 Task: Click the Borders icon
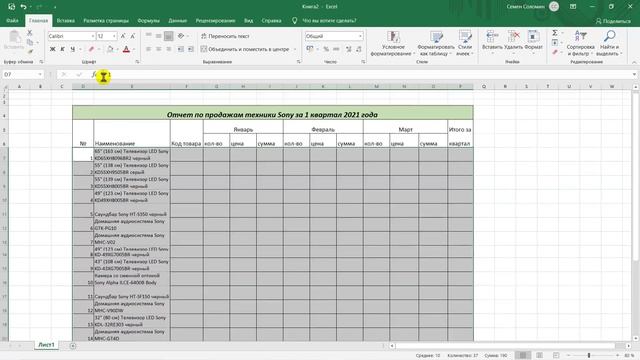(91, 49)
